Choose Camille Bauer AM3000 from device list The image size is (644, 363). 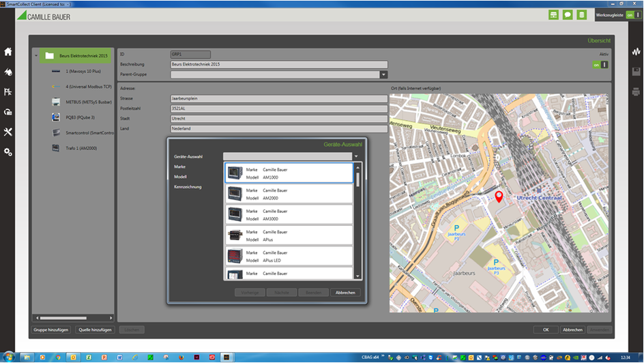289,215
